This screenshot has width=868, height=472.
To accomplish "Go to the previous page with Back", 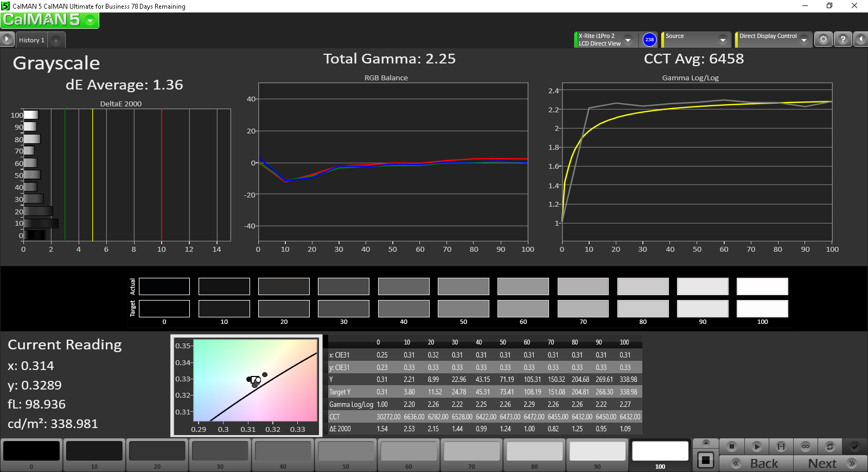I will coord(756,463).
